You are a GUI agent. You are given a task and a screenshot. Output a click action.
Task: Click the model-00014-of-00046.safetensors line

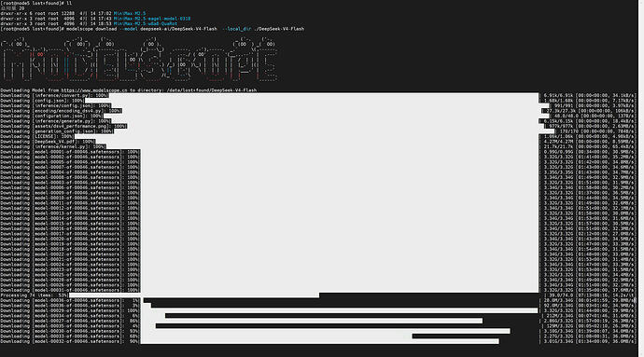(x=317, y=218)
